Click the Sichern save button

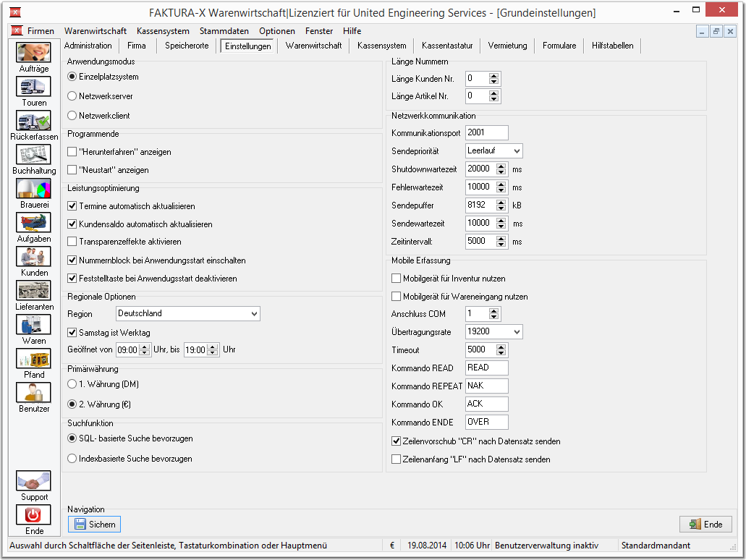pos(94,524)
